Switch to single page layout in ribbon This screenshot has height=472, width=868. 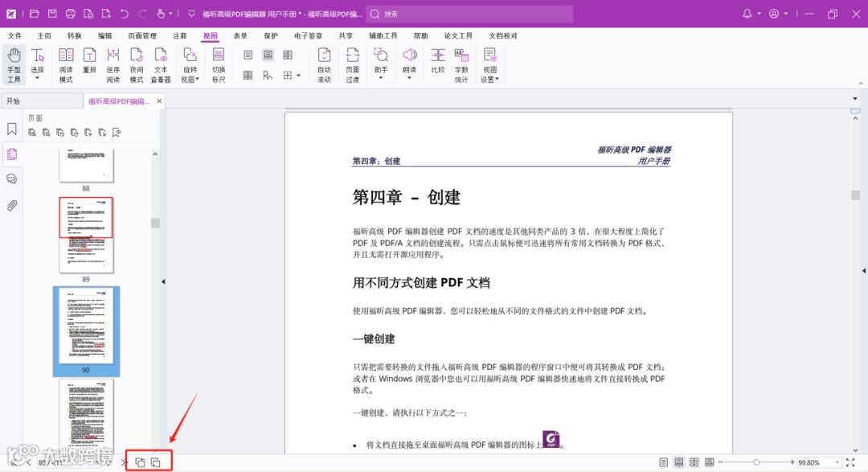pyautogui.click(x=248, y=55)
